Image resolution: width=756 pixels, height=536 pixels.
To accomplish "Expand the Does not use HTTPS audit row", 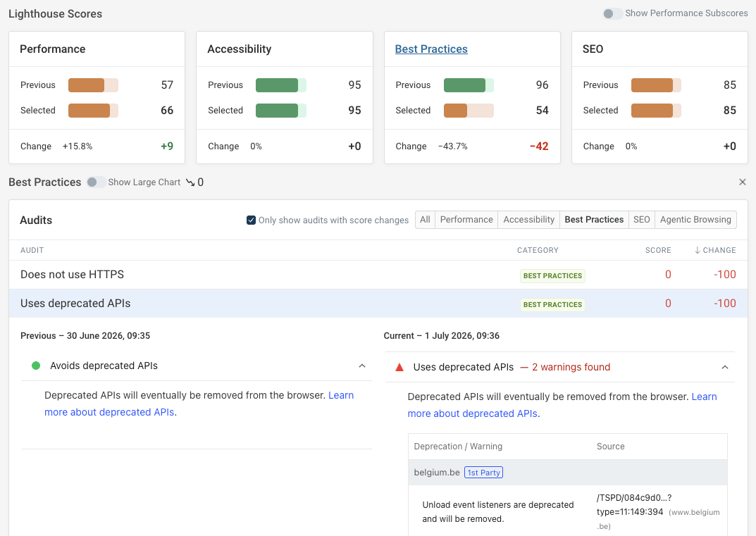I will [378, 275].
